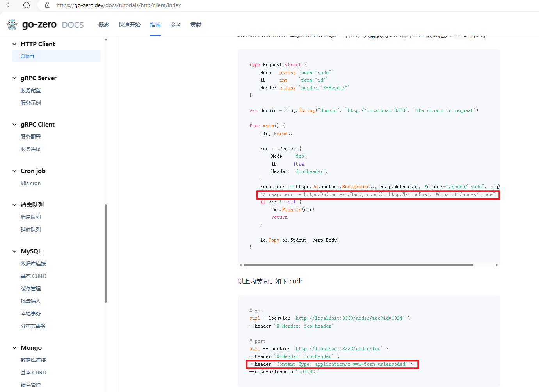Click the code block right scroll arrow
The height and width of the screenshot is (392, 539).
[x=497, y=265]
